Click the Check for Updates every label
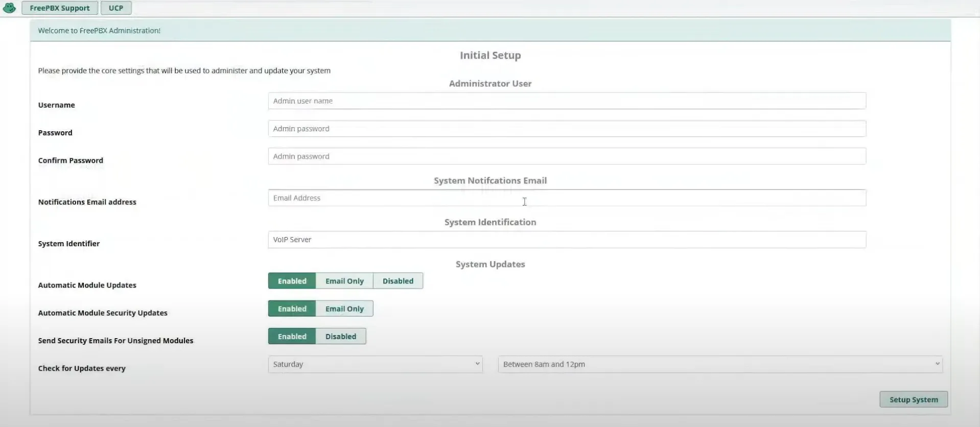 click(82, 368)
